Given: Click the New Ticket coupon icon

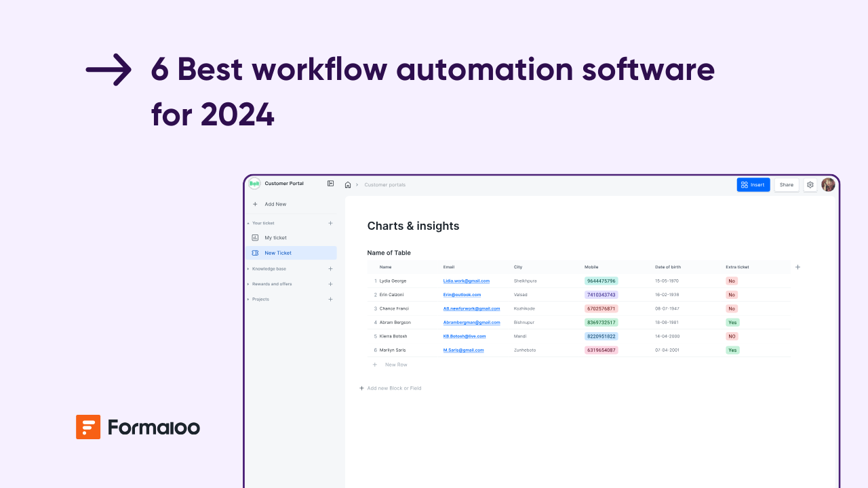Looking at the screenshot, I should (x=255, y=252).
